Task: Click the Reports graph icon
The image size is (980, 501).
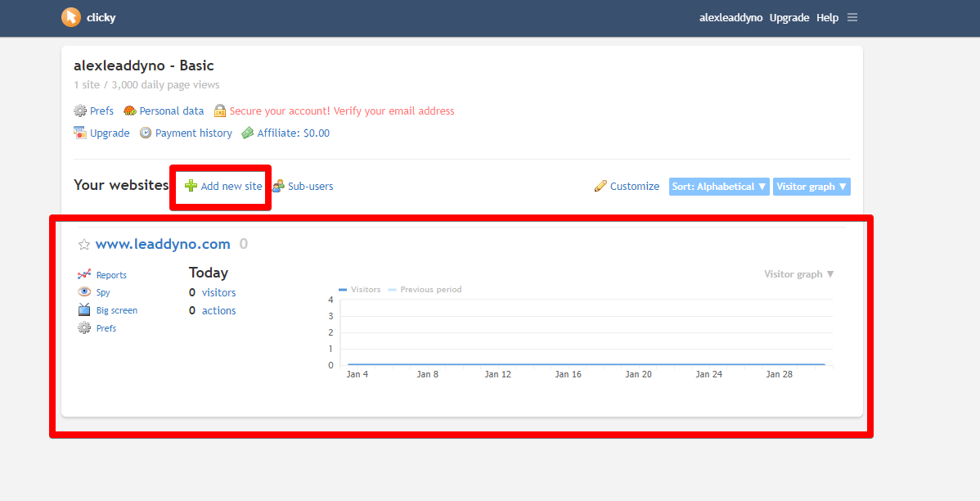Action: (x=83, y=274)
